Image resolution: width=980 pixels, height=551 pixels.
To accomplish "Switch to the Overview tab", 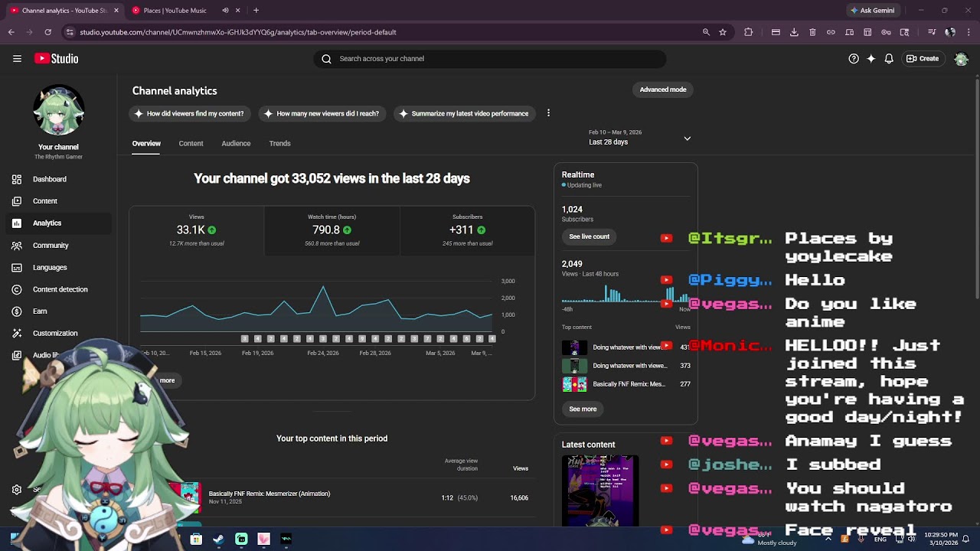I will (146, 143).
